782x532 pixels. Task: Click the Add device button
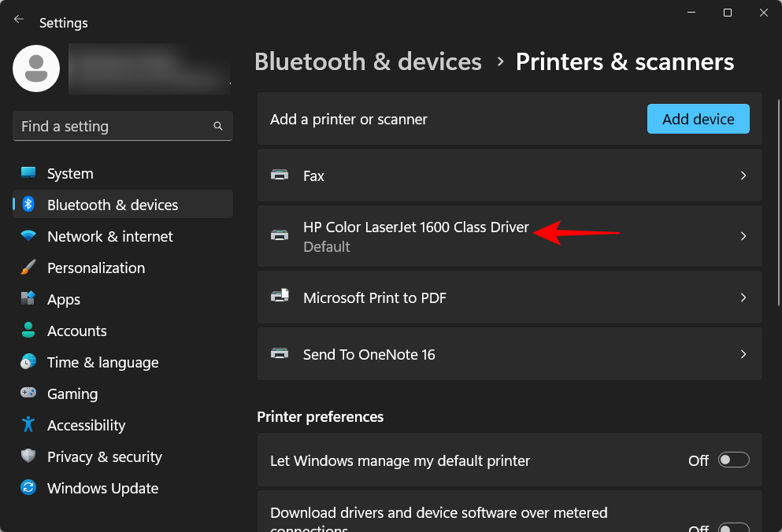tap(698, 119)
